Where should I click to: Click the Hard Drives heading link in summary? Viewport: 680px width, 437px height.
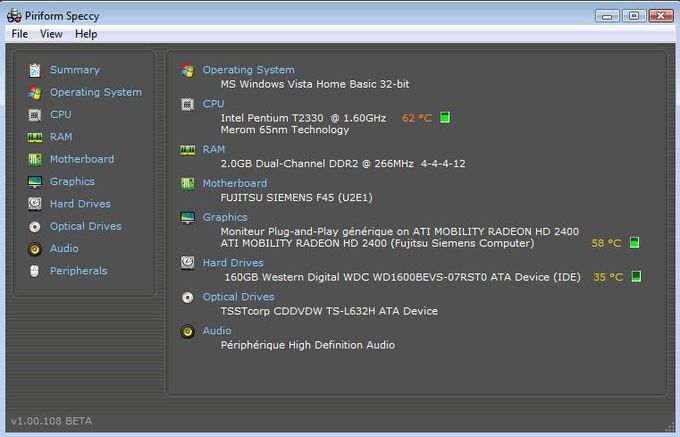(x=233, y=263)
